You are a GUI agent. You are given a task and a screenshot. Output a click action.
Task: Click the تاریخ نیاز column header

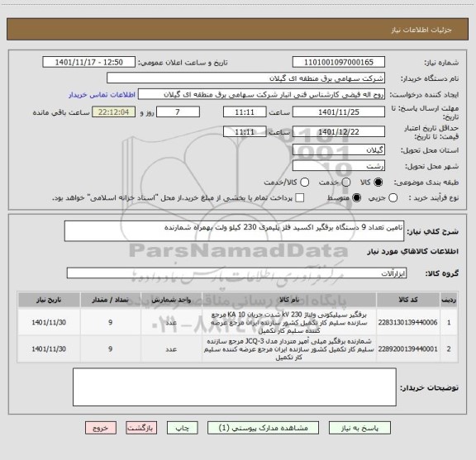point(49,300)
